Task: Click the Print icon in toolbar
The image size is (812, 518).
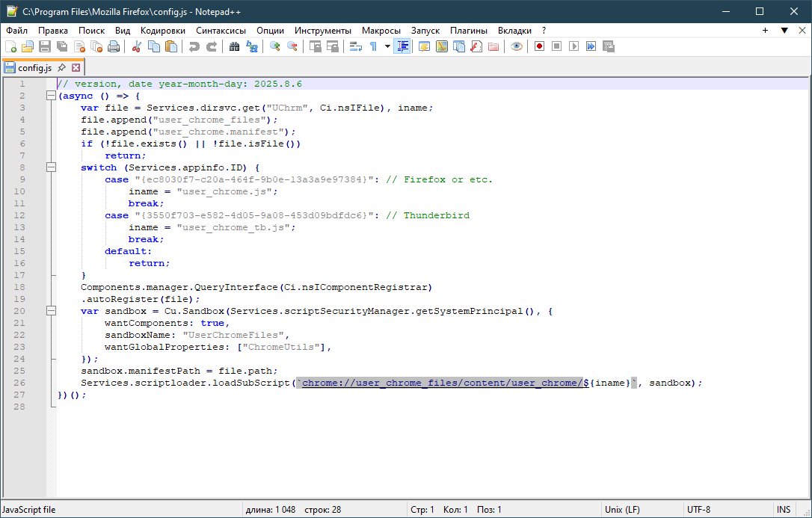Action: [114, 46]
